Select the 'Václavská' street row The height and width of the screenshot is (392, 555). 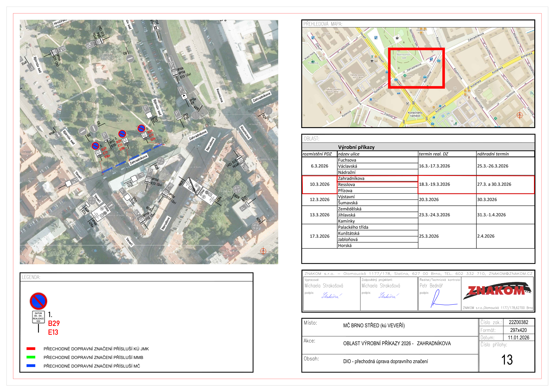tap(378, 166)
